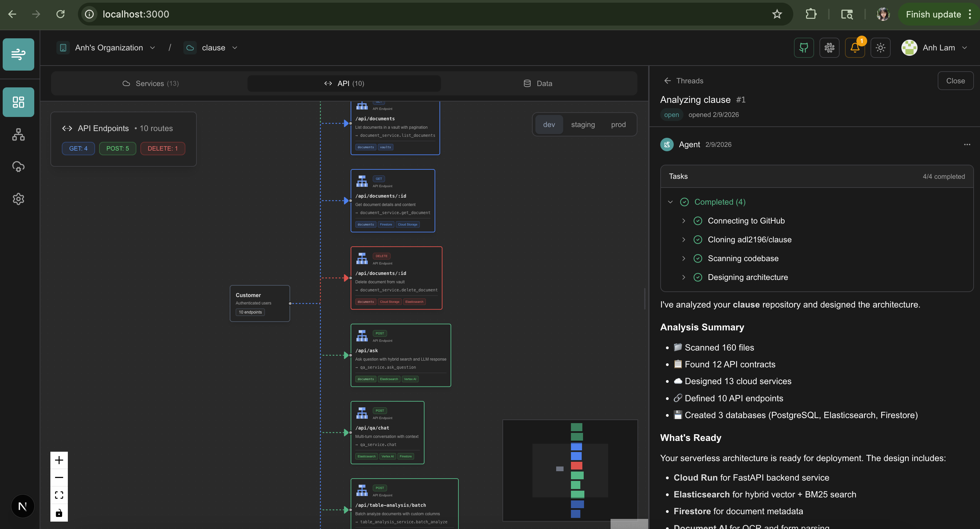
Task: Switch environment to staging
Action: pyautogui.click(x=582, y=124)
